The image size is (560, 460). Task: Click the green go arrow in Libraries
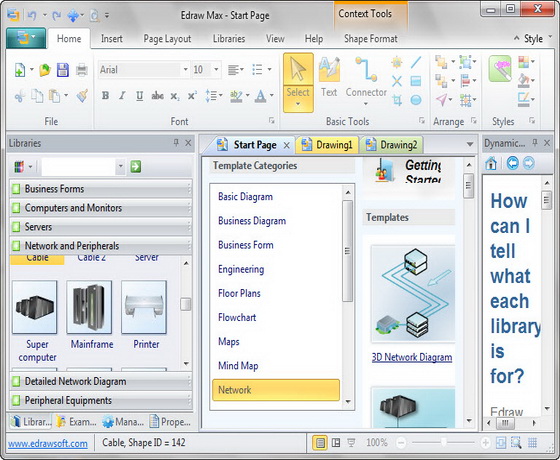[x=135, y=166]
